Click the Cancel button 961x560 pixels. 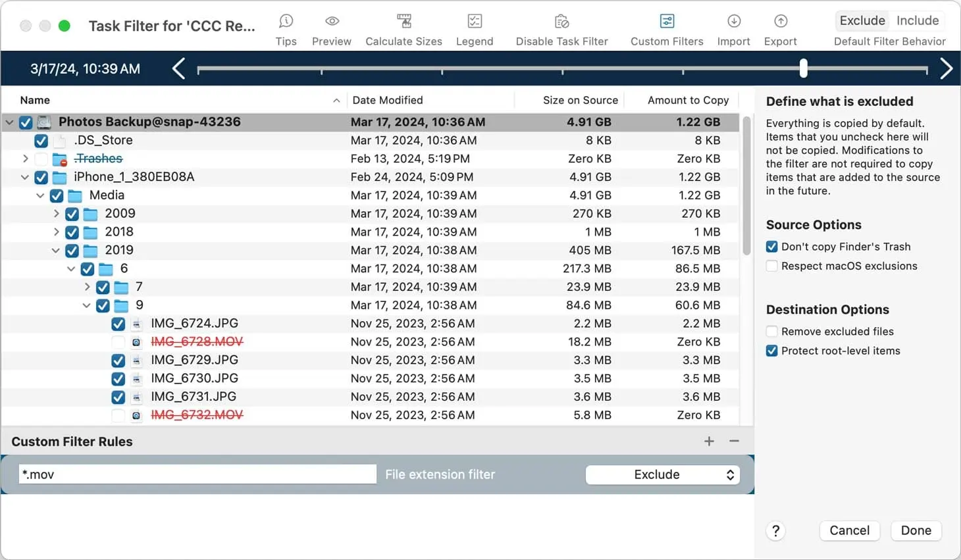[849, 530]
